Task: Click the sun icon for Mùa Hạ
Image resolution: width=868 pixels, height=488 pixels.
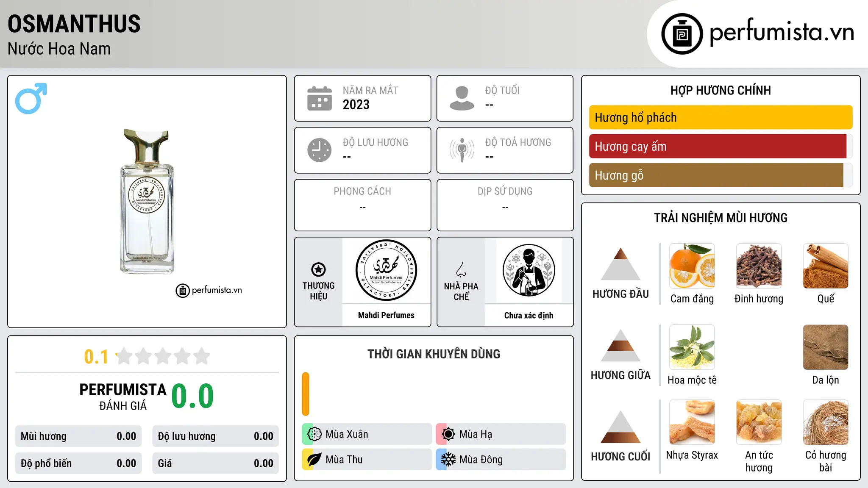Action: tap(448, 434)
